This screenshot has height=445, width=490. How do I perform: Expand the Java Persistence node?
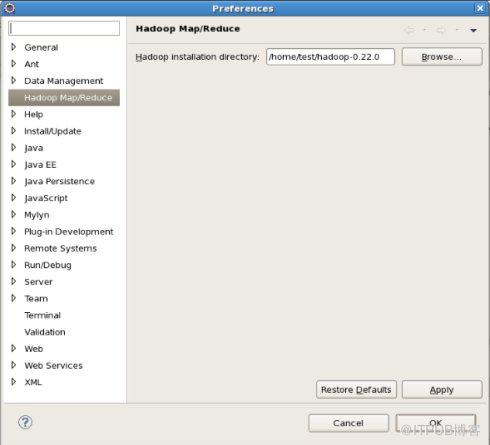click(13, 181)
